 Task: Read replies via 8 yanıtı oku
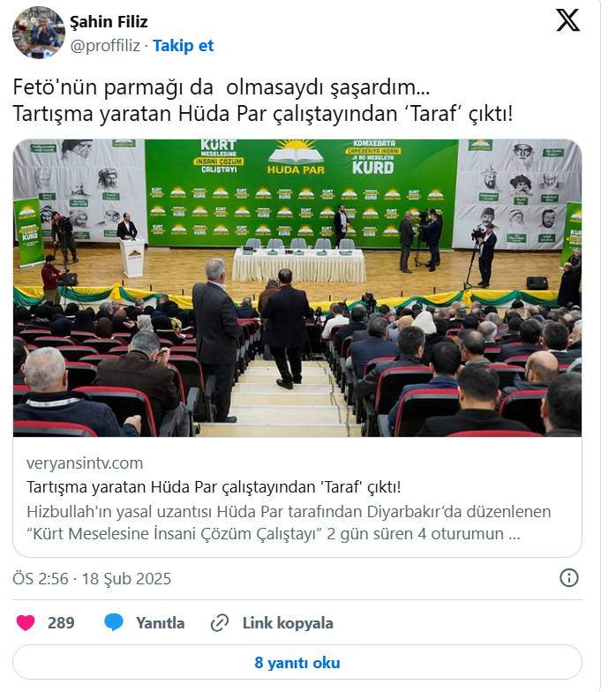point(297,662)
